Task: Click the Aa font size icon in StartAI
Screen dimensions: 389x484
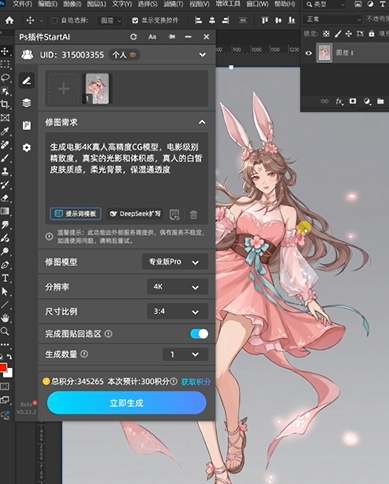Action: [152, 37]
